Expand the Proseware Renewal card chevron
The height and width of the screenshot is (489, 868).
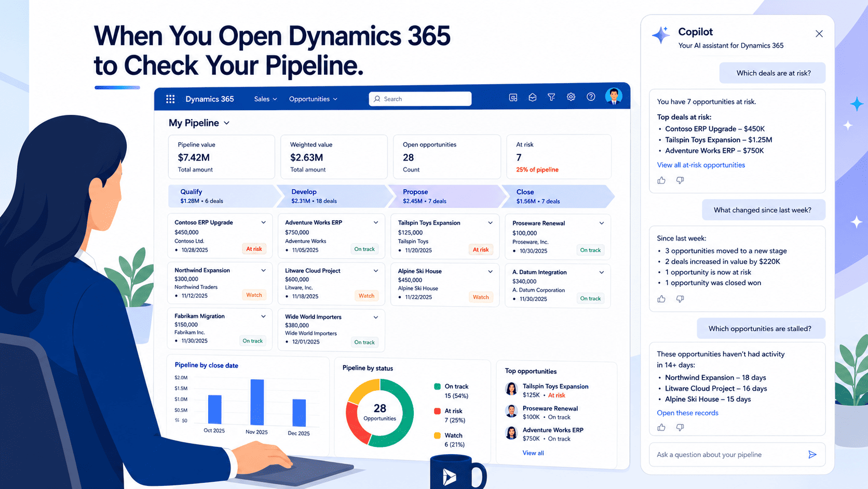[x=602, y=223]
